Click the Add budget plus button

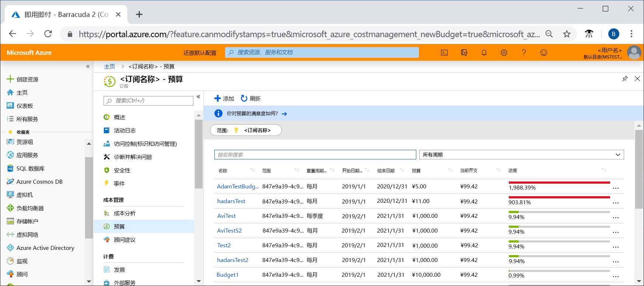point(224,99)
